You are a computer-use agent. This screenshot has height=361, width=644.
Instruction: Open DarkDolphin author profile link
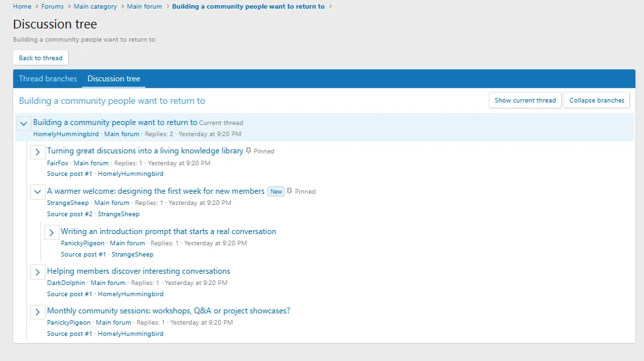65,283
